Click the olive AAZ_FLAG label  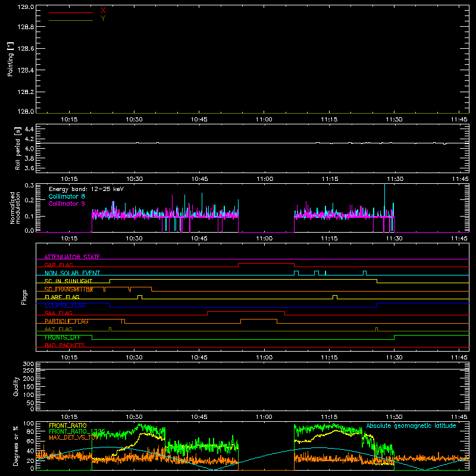58,329
